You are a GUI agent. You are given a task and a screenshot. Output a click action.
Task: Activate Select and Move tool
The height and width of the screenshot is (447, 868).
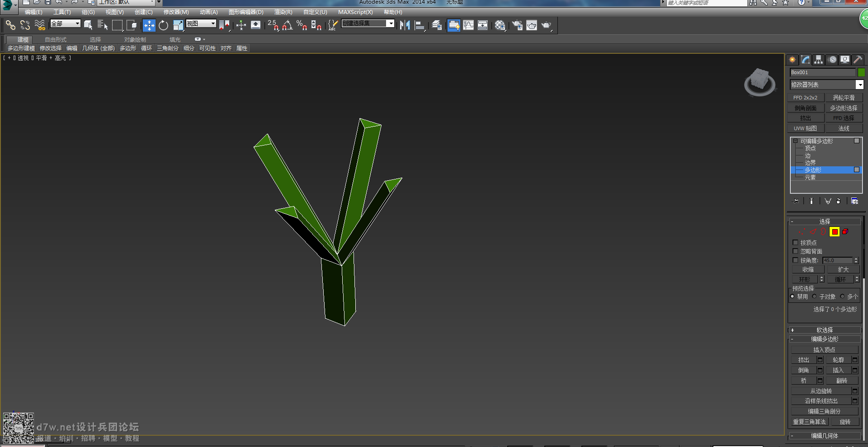(x=149, y=25)
